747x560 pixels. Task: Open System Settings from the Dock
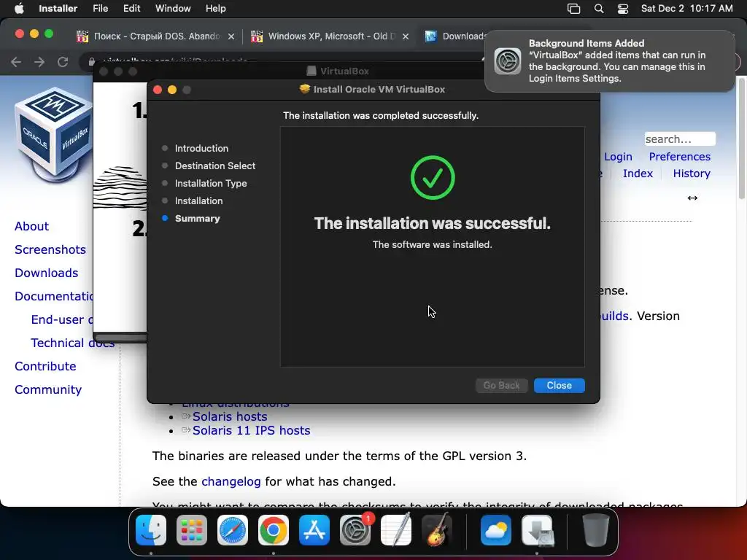click(355, 530)
